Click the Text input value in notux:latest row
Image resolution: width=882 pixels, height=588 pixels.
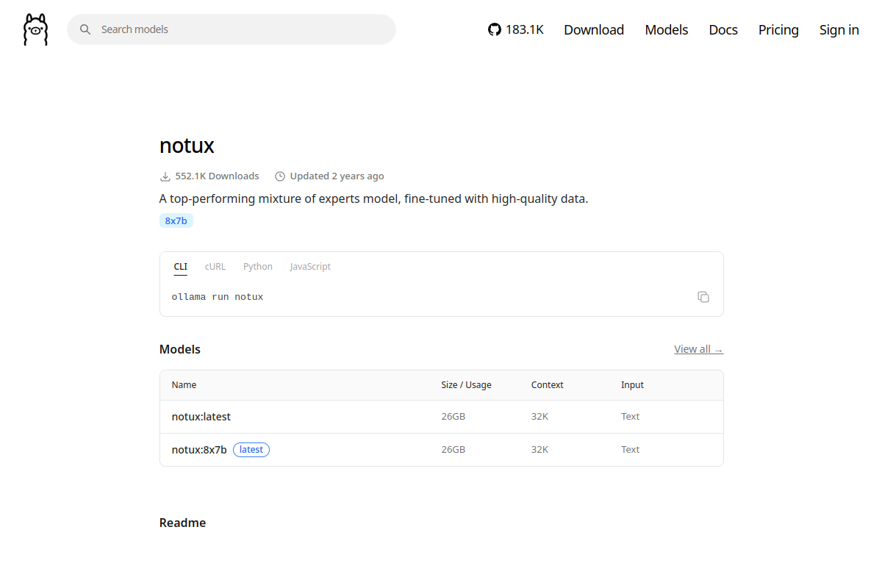(630, 417)
